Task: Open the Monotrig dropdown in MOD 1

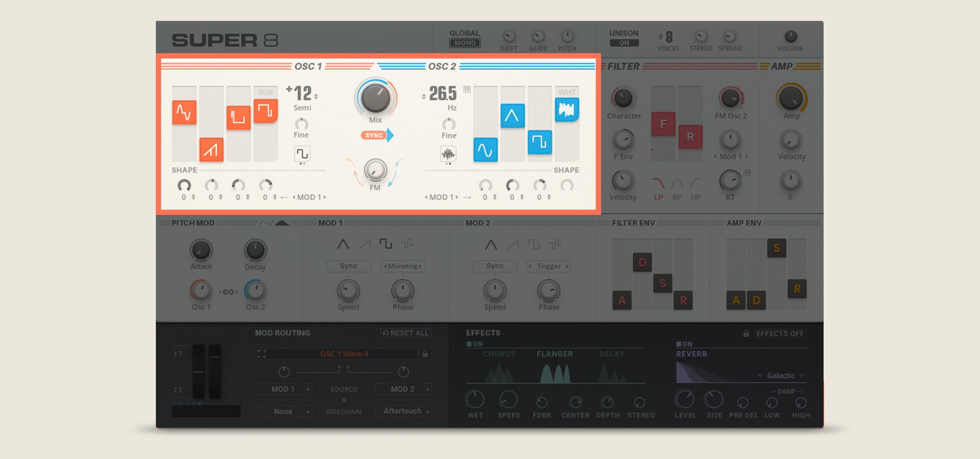Action: (403, 267)
